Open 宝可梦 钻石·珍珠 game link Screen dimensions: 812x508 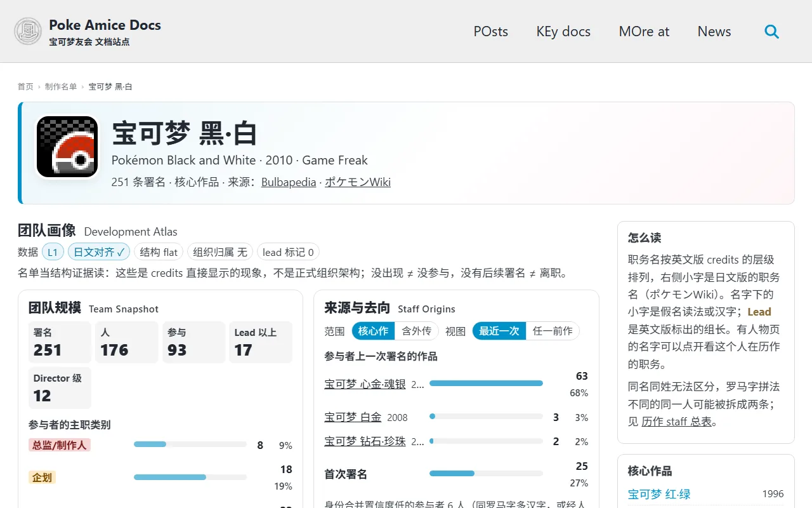[365, 441]
